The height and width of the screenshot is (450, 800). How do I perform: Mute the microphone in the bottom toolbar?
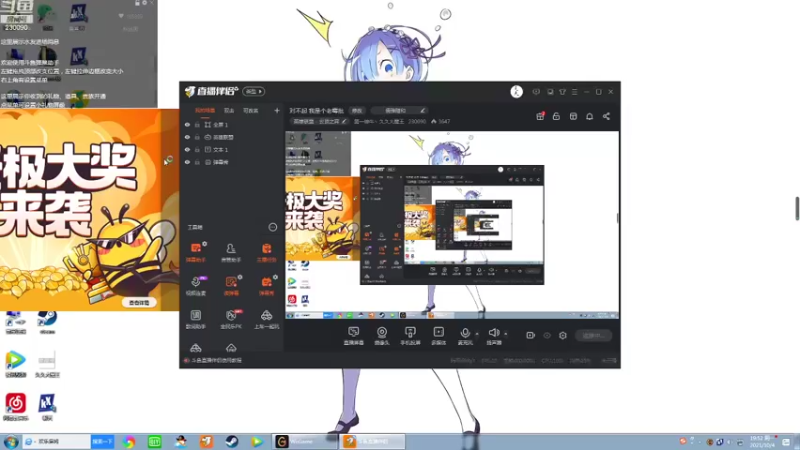[465, 336]
